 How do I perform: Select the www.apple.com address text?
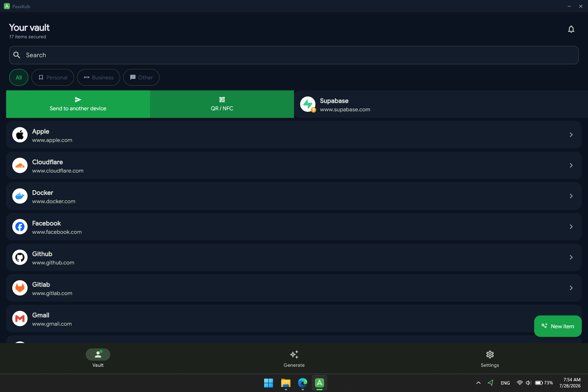(x=52, y=140)
